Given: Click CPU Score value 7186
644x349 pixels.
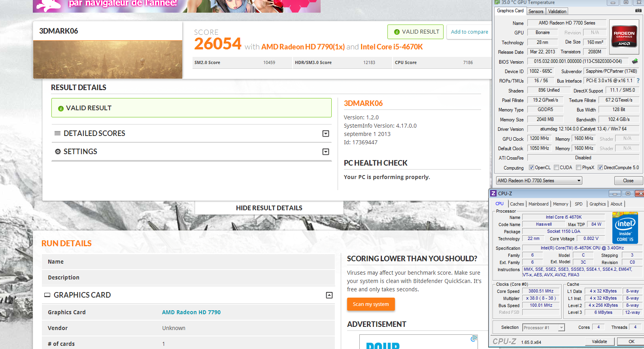Looking at the screenshot, I should pos(468,63).
